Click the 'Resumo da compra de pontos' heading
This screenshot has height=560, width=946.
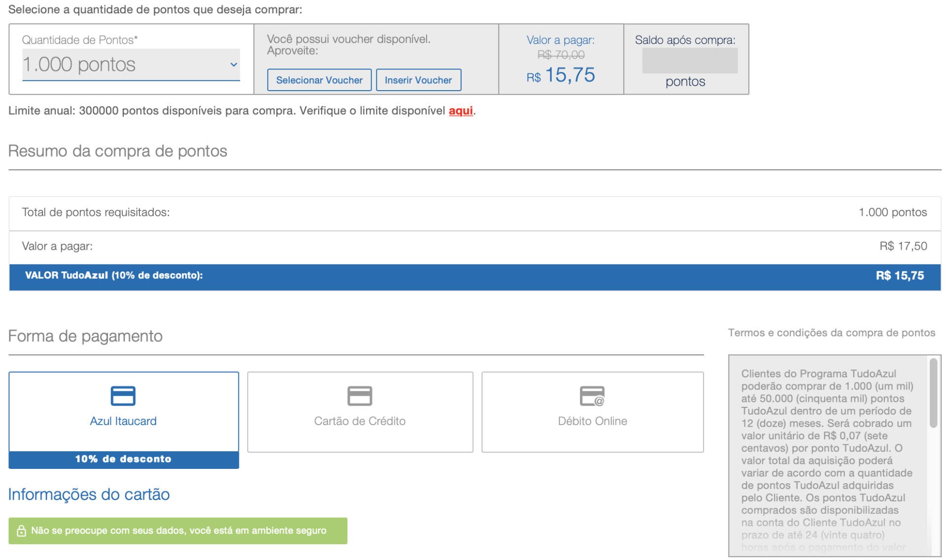point(118,151)
